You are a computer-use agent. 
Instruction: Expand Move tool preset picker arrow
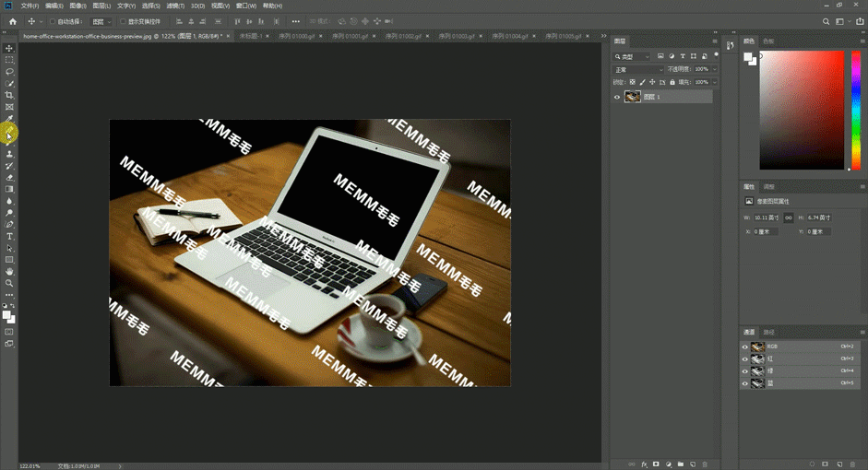pos(41,21)
